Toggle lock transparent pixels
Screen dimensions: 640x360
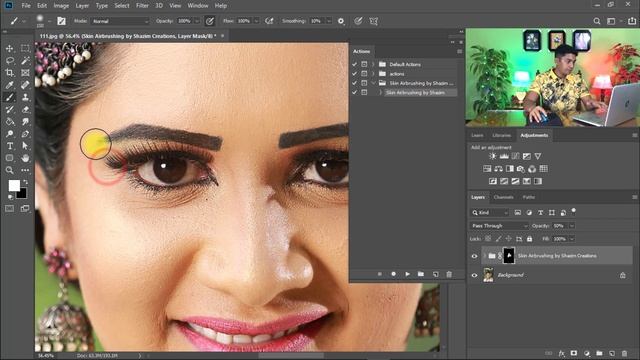[x=488, y=239]
